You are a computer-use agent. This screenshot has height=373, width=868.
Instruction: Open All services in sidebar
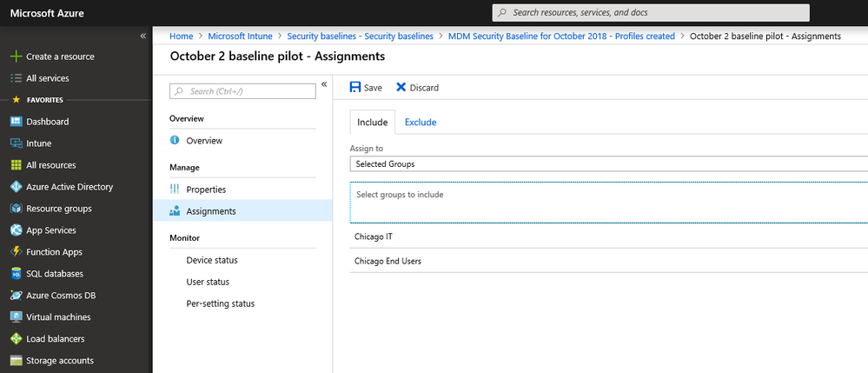(48, 78)
